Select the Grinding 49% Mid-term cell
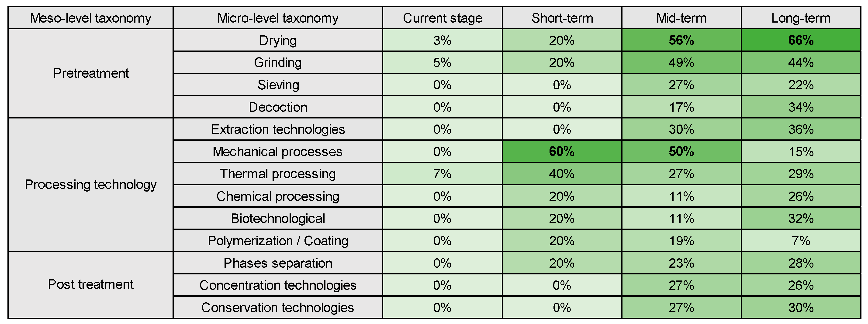The width and height of the screenshot is (868, 324). click(x=681, y=63)
